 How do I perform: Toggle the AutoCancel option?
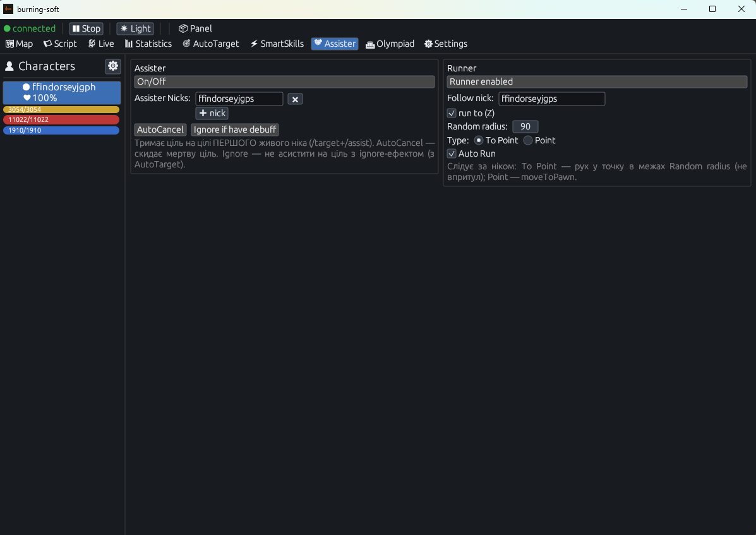[x=160, y=129]
